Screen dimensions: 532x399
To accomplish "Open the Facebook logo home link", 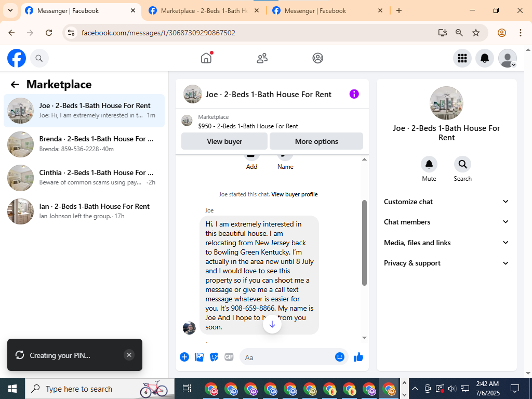I will coord(17,58).
